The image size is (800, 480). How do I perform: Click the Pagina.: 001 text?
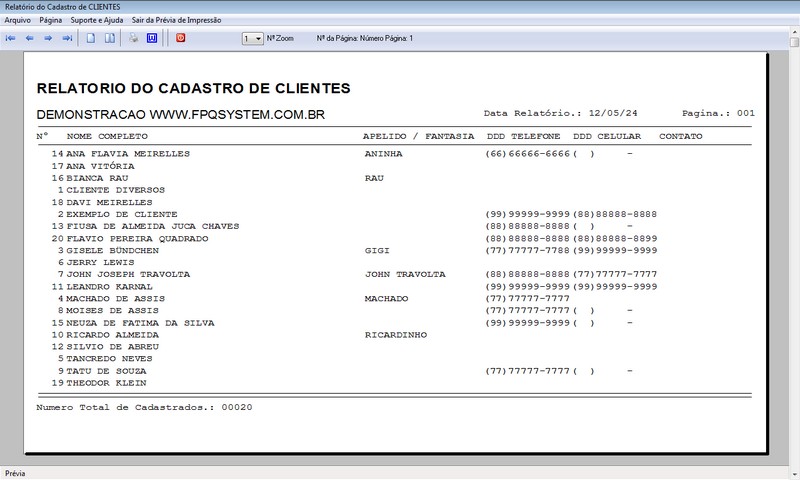pyautogui.click(x=718, y=113)
